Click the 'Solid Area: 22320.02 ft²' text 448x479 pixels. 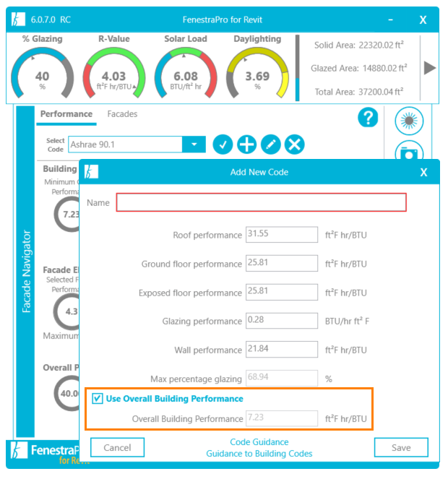coord(359,45)
